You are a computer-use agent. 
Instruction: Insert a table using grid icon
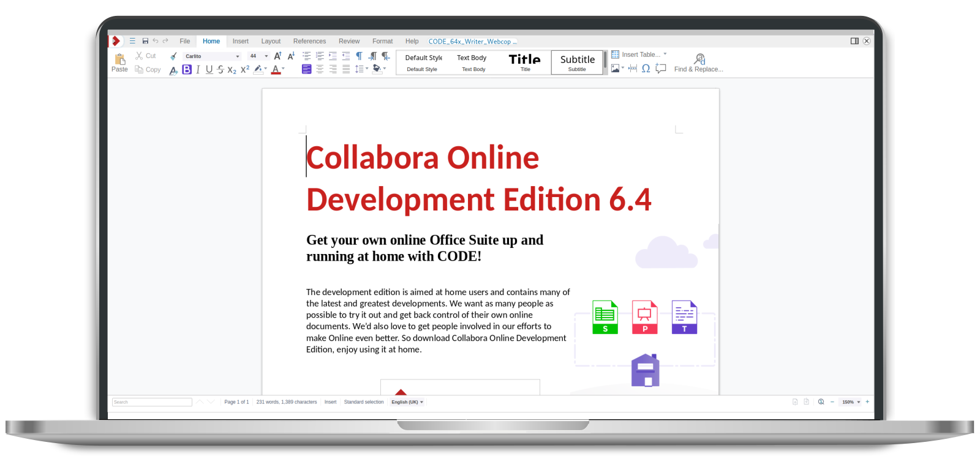tap(615, 54)
